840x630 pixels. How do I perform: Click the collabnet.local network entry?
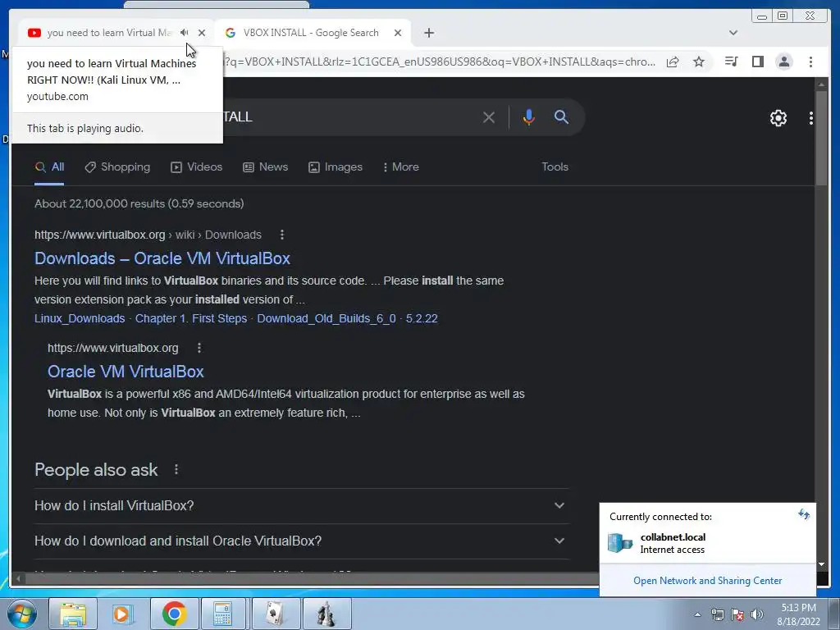708,543
